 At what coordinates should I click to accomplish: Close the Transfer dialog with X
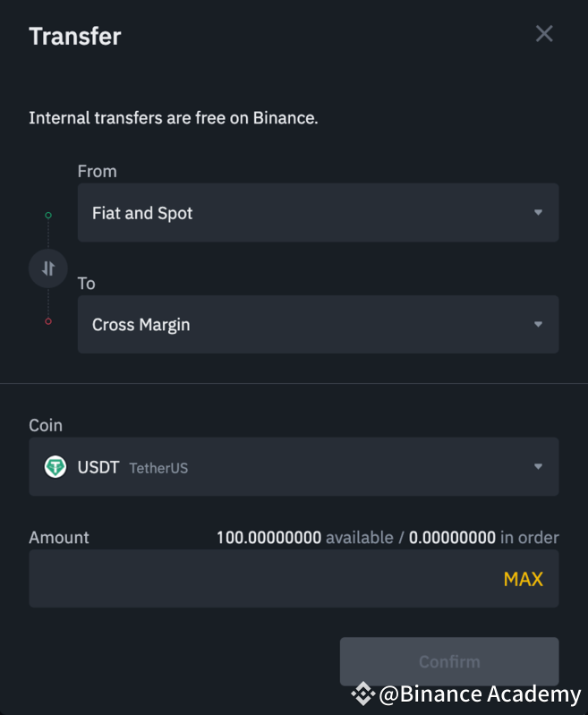coord(544,34)
